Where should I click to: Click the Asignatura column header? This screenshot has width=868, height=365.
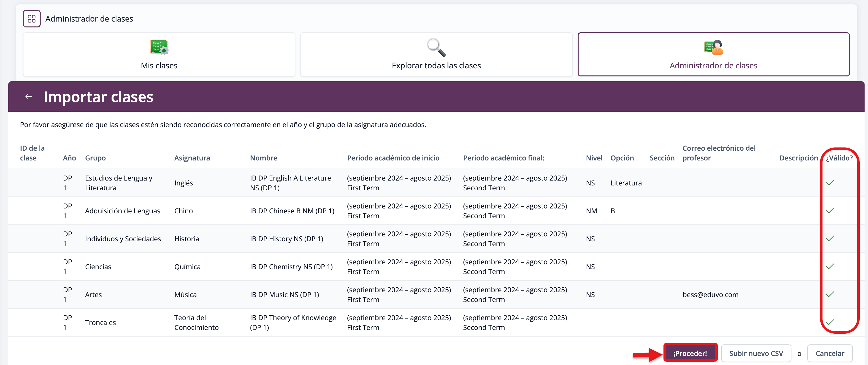point(192,158)
